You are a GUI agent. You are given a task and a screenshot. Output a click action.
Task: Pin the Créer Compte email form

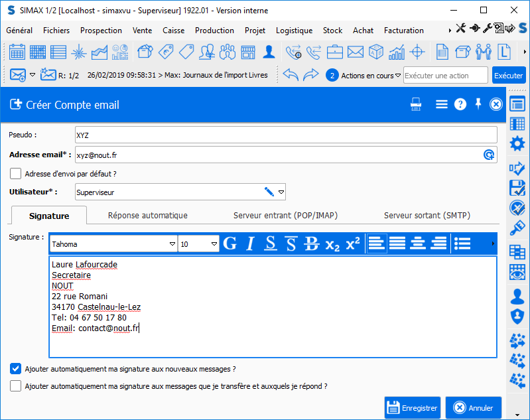point(478,104)
